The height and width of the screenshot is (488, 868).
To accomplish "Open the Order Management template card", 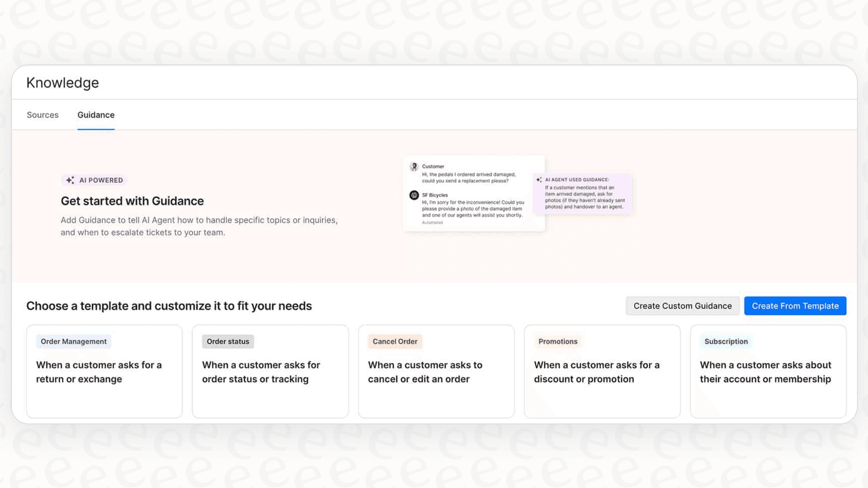I will (104, 371).
